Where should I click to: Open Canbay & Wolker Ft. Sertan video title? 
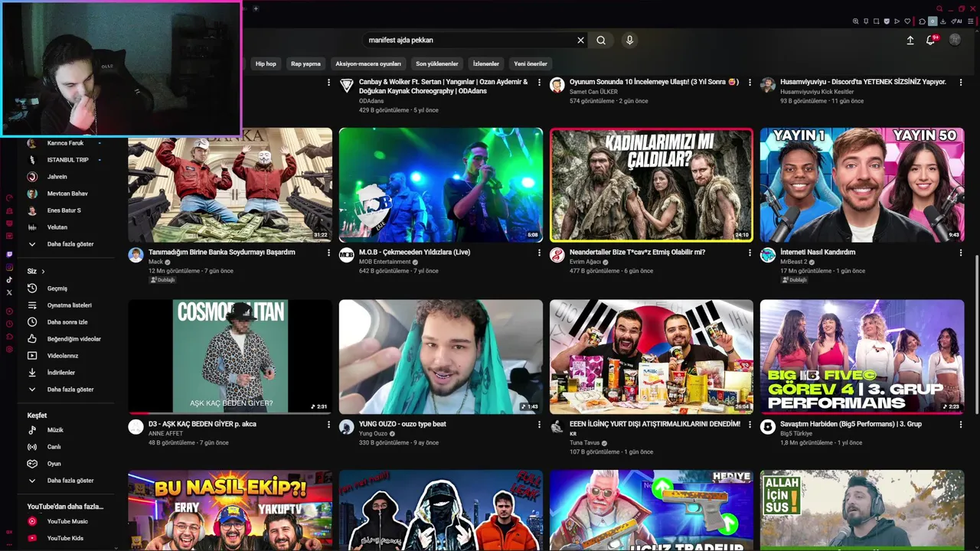tap(443, 86)
